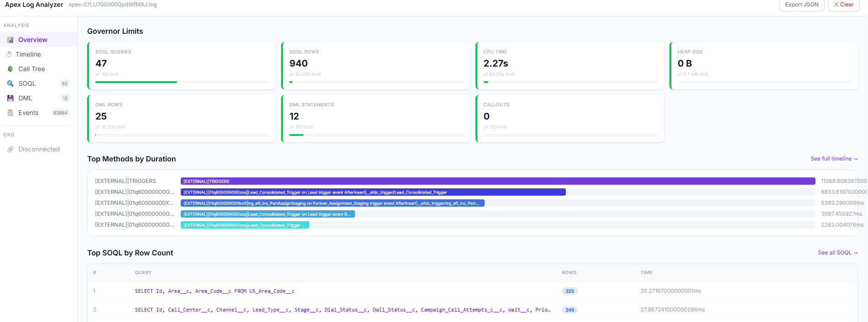Click the DML Rows limit card

(182, 119)
